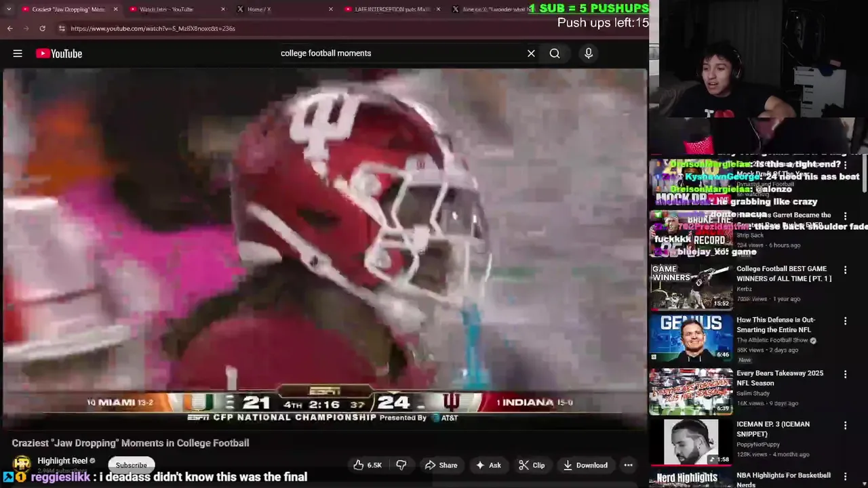Click the Share button

click(441, 465)
